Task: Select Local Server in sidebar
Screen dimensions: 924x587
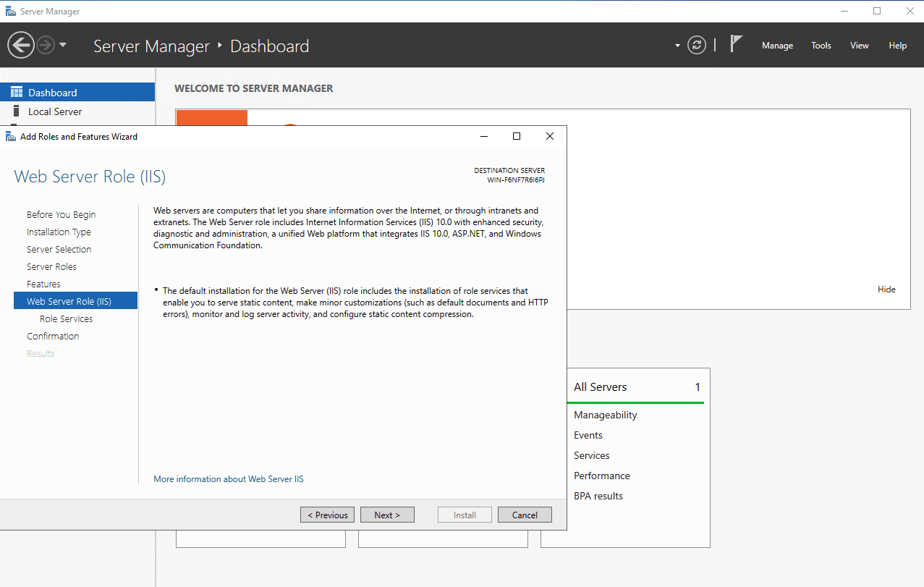Action: coord(55,111)
